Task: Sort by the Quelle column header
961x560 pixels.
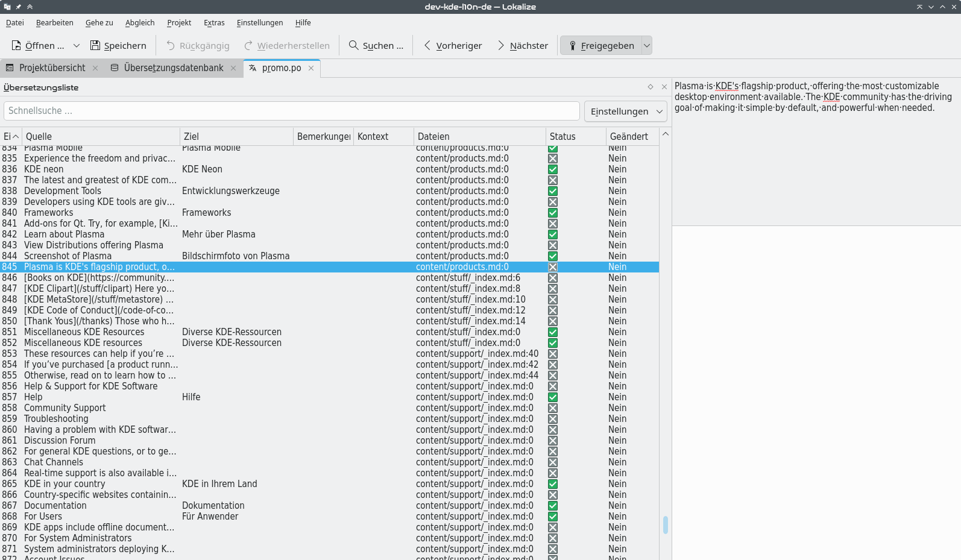Action: tap(101, 137)
